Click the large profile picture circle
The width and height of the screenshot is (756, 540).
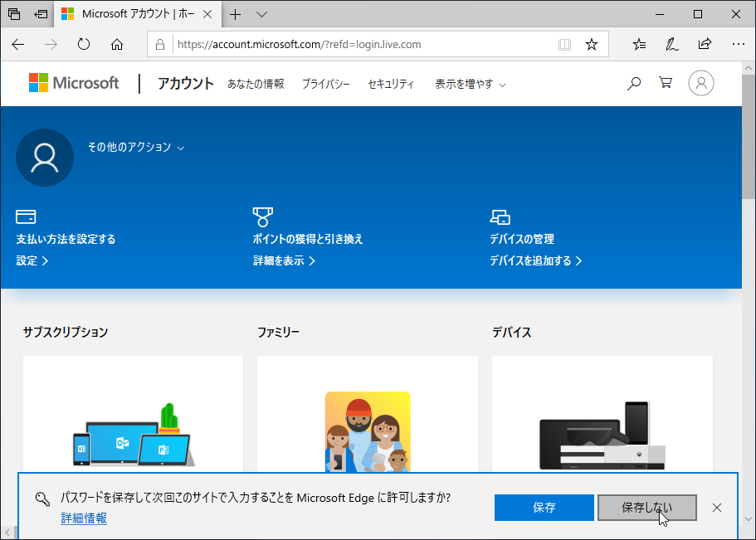[x=45, y=158]
